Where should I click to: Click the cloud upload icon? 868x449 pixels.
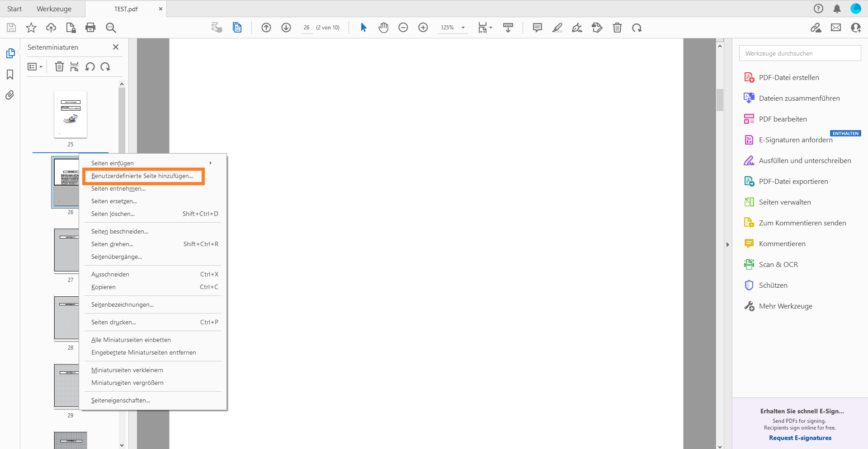click(51, 28)
